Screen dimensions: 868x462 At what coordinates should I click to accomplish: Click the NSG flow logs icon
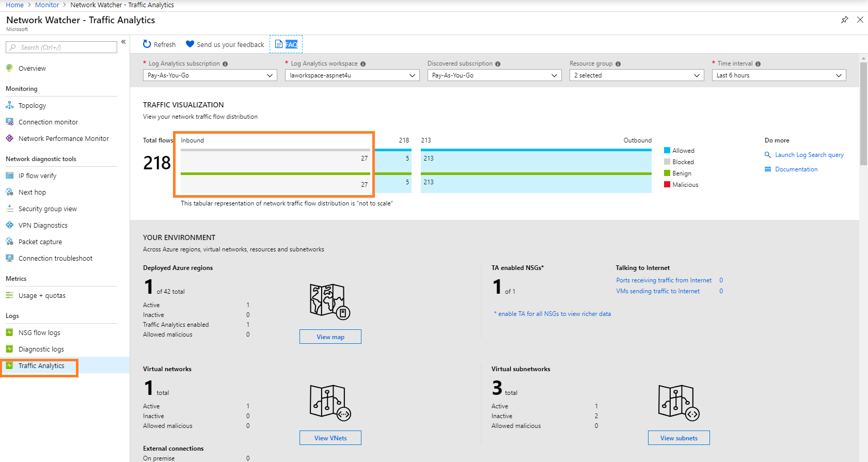(x=9, y=332)
